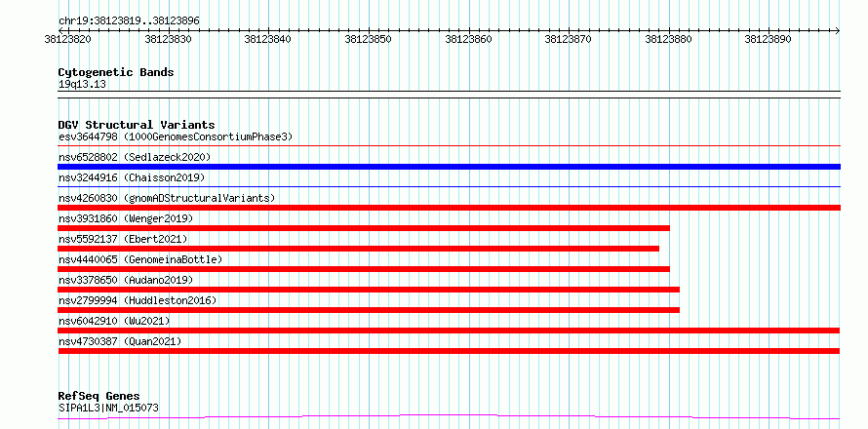Open variant nsv6042910 (Wu2021) label
Screen dimensions: 868x429
(x=114, y=321)
